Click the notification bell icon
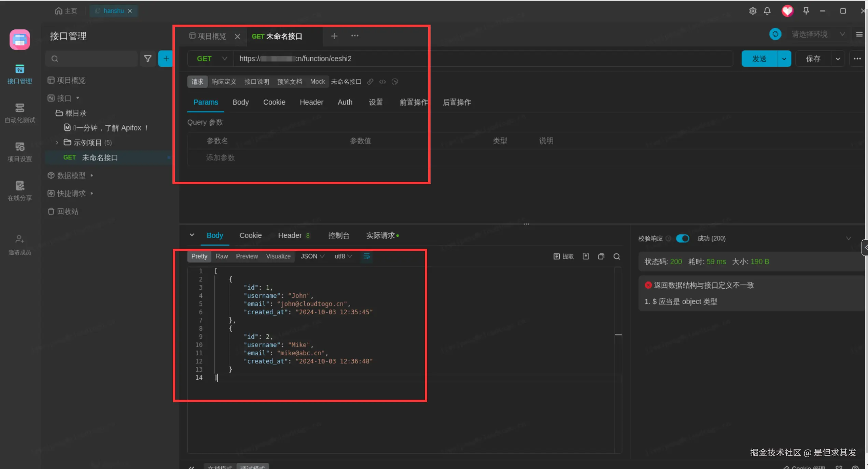 [767, 11]
